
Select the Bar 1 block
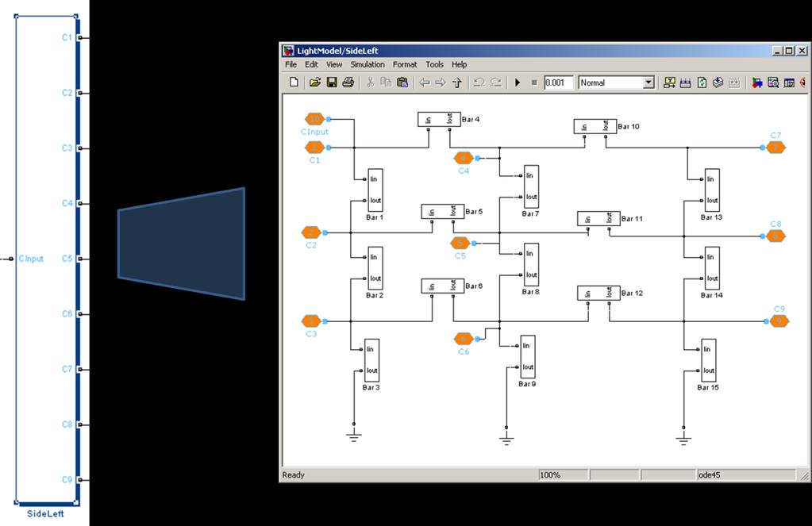pyautogui.click(x=375, y=190)
